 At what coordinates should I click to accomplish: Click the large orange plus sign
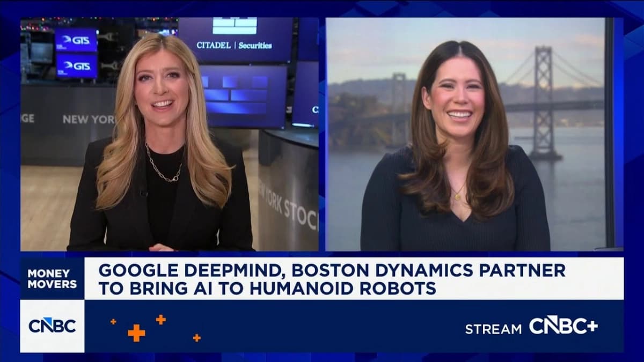(x=136, y=333)
